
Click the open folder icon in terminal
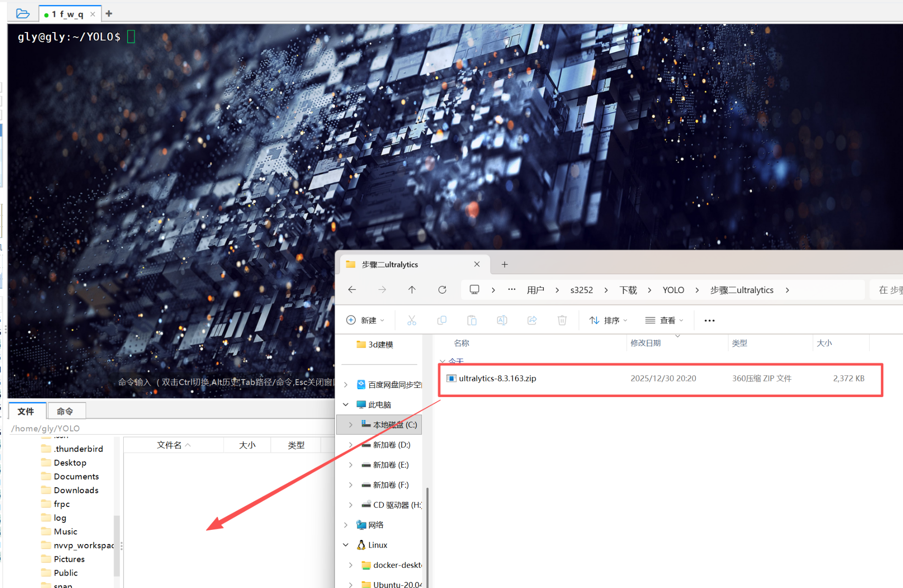(22, 14)
